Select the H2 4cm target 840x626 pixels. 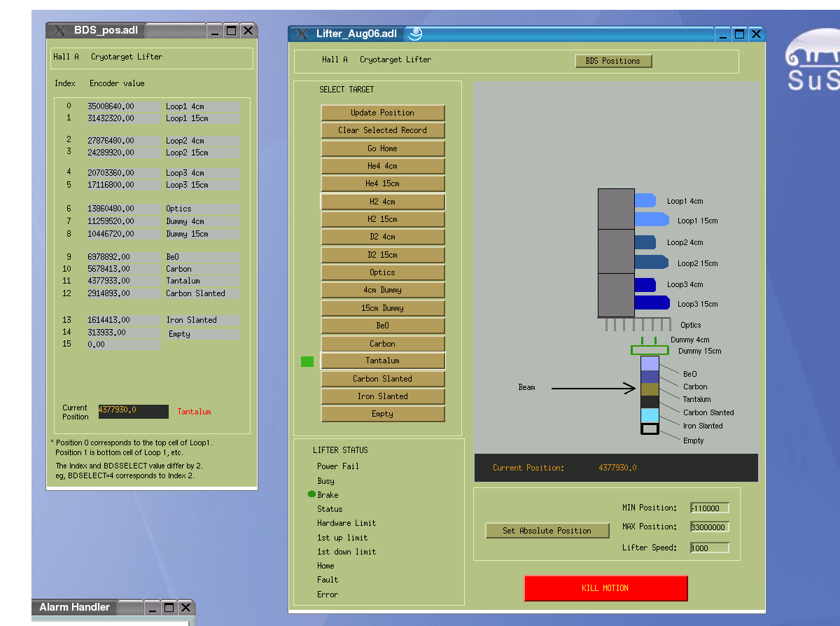(383, 202)
